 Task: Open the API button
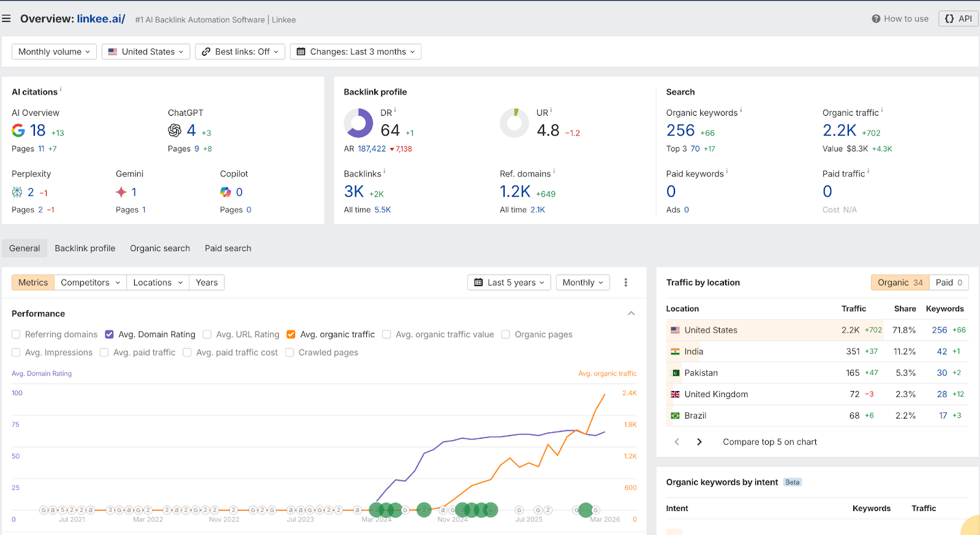[959, 18]
